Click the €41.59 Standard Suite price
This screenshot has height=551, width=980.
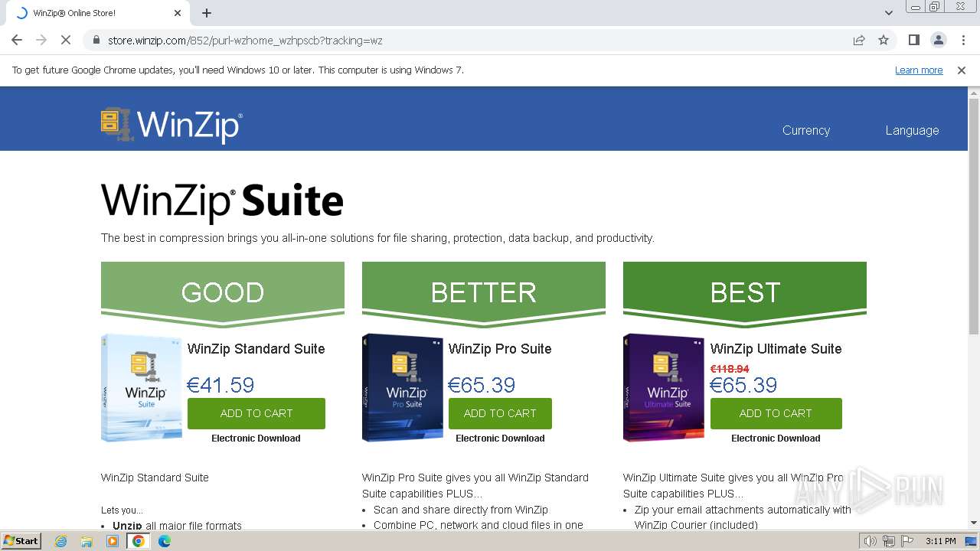click(220, 385)
